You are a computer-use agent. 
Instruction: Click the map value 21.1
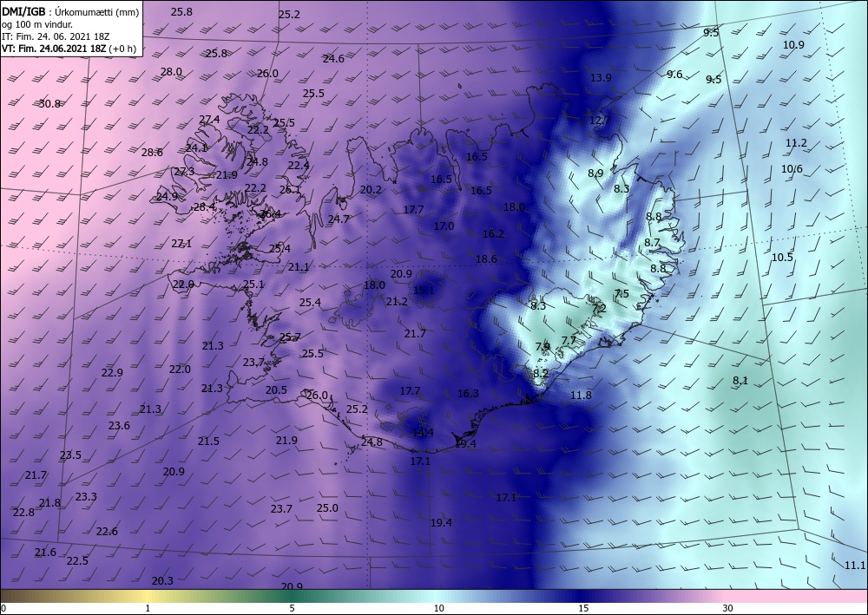(x=299, y=267)
